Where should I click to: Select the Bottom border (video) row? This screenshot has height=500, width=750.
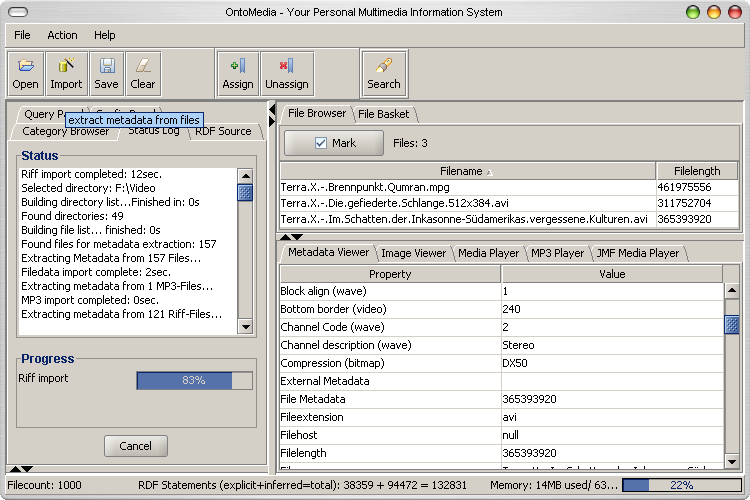(x=501, y=309)
